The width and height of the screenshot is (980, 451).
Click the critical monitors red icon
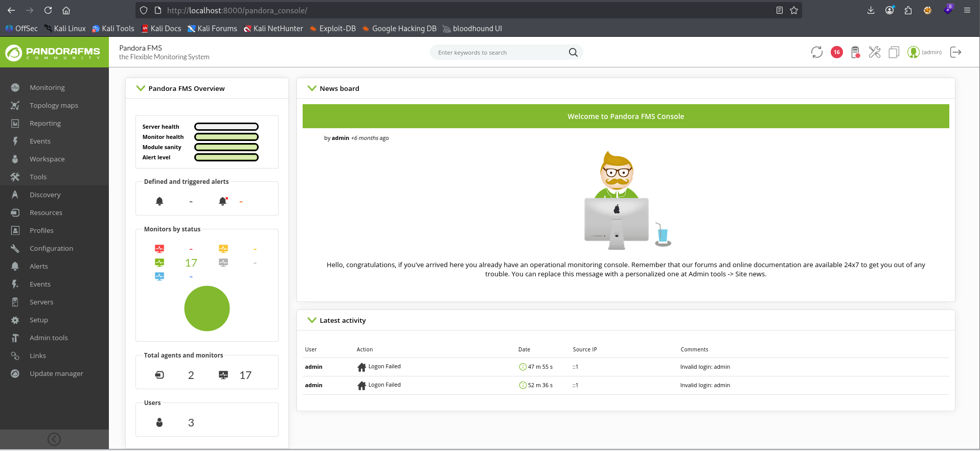pos(159,249)
